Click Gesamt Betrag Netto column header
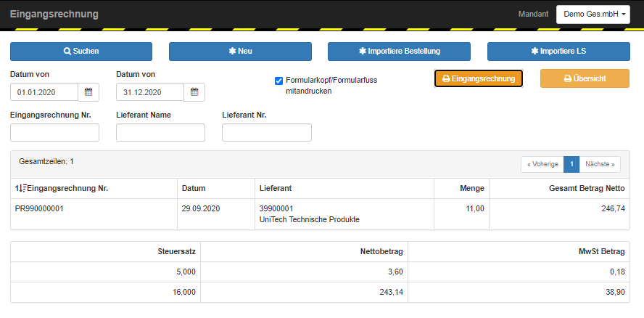This screenshot has width=644, height=318. (x=587, y=189)
